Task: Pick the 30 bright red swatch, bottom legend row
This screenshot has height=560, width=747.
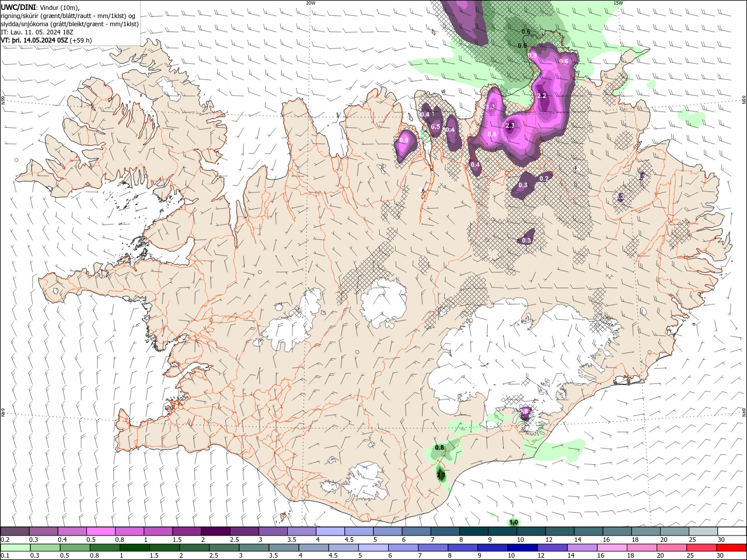Action: click(732, 548)
